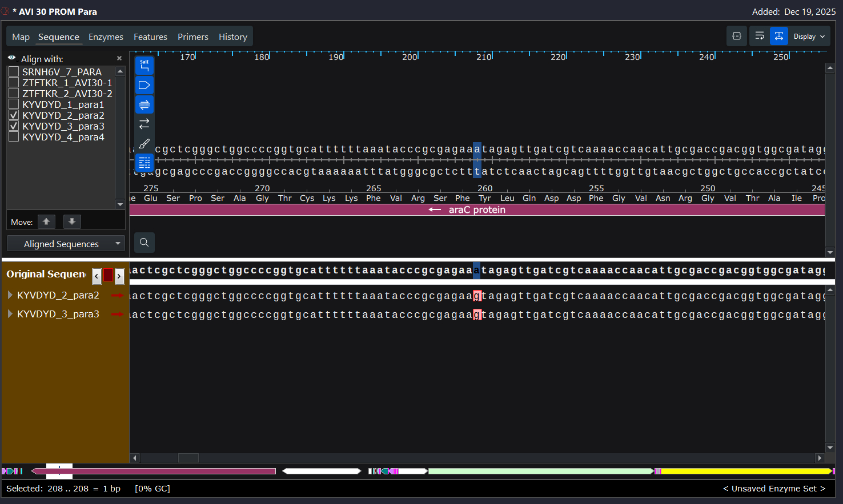Viewport: 843px width, 504px height.
Task: Uncheck the KYVDYD_2_para2 checkbox
Action: (14, 115)
